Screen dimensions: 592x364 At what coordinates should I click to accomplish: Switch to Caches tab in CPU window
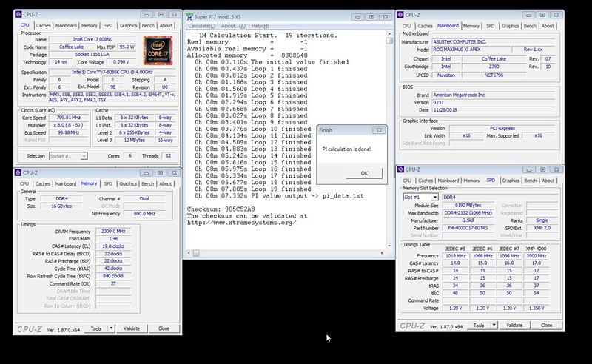(x=43, y=25)
